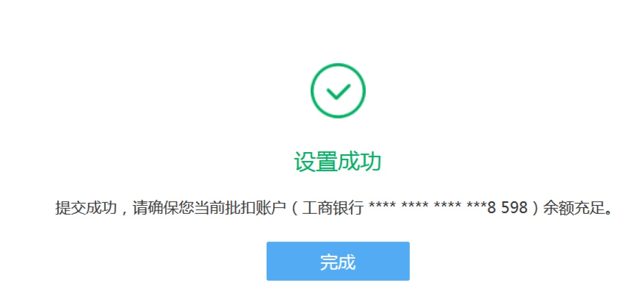This screenshot has height=302, width=644.
Task: Click the 提交成功 text in the message
Action: tap(85, 208)
